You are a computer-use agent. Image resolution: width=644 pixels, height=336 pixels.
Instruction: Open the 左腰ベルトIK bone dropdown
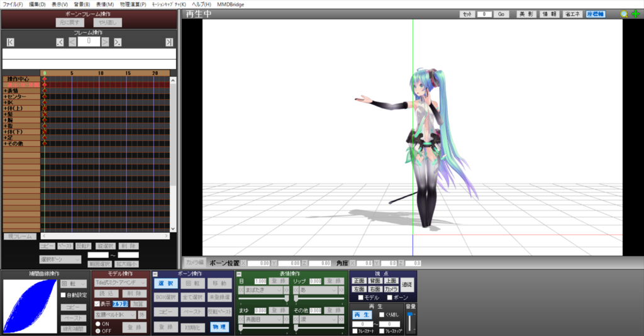(x=115, y=315)
